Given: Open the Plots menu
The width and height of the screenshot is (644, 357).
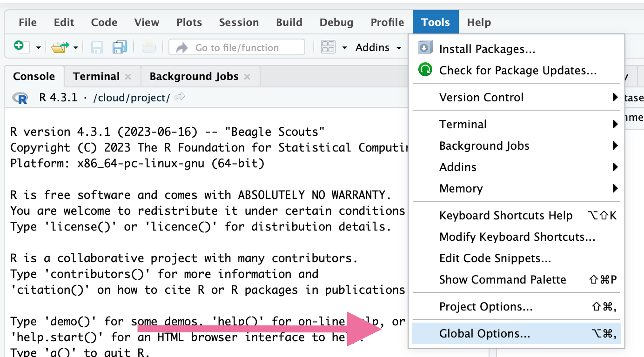Looking at the screenshot, I should click(189, 22).
